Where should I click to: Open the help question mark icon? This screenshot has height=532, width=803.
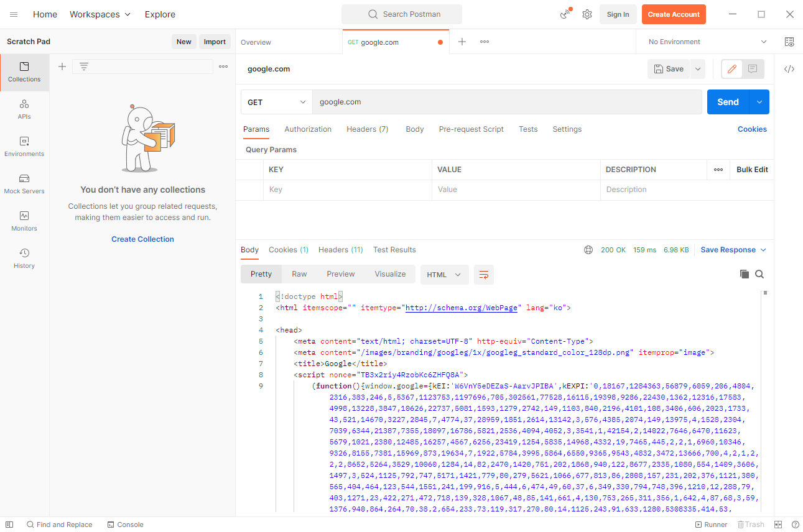click(x=795, y=525)
